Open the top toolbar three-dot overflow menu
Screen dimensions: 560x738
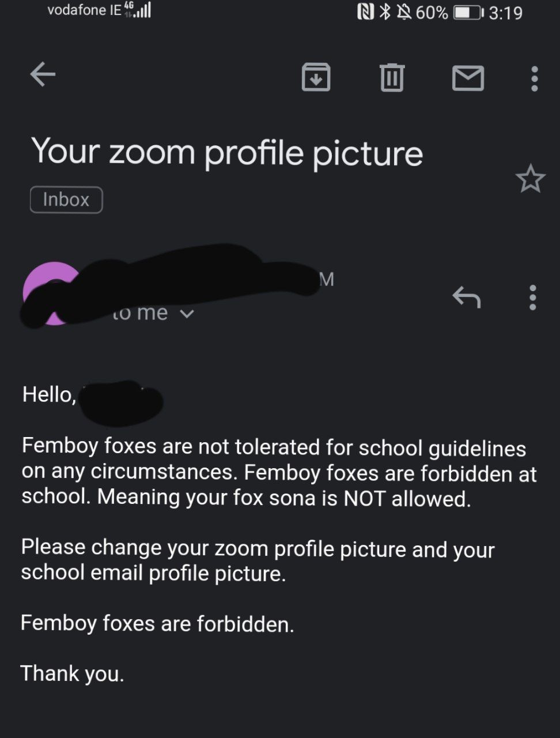tap(535, 78)
